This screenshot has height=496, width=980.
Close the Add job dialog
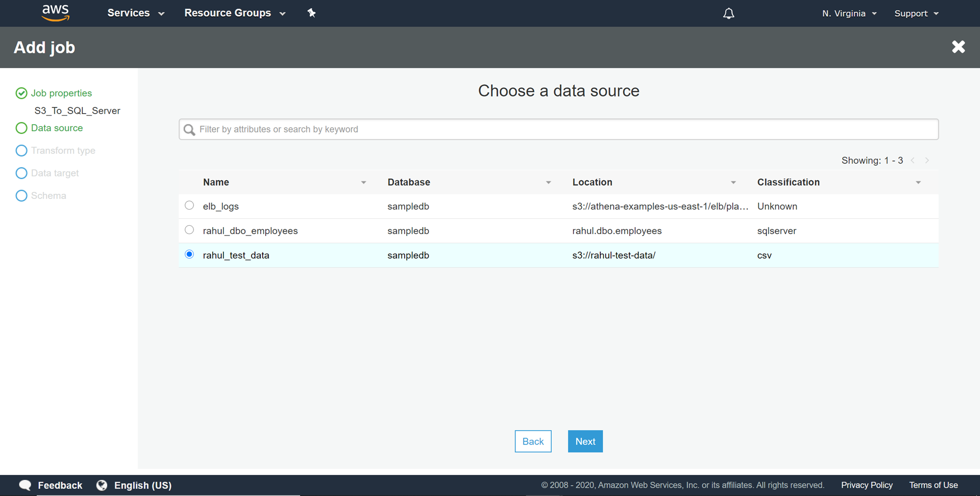(x=958, y=47)
